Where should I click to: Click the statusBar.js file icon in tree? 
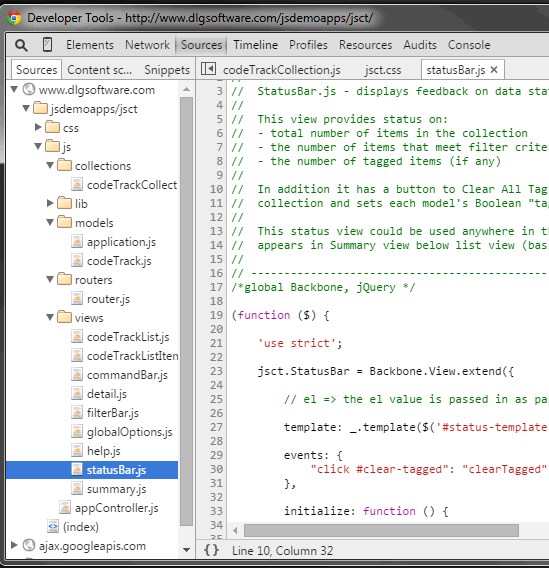coord(77,470)
